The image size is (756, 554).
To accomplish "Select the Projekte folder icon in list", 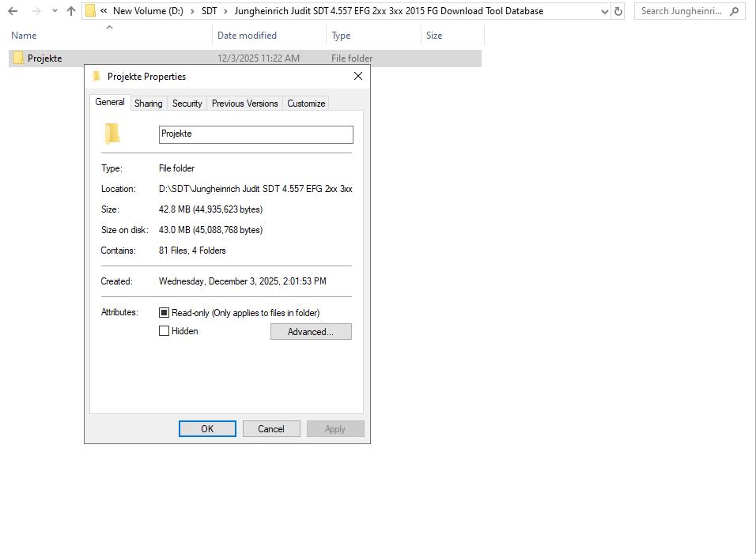I will (18, 58).
